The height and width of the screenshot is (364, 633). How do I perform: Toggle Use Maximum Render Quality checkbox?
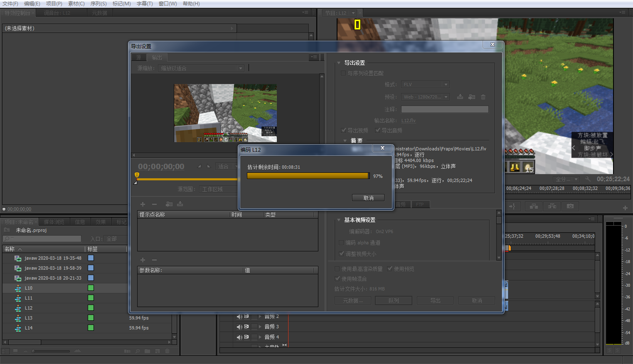(x=337, y=269)
